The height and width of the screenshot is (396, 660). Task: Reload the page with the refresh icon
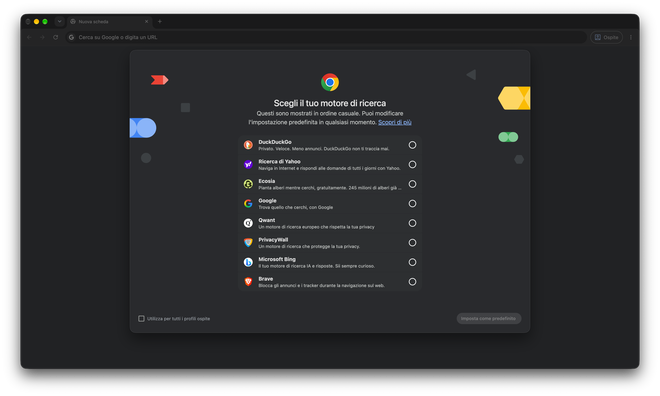tap(55, 37)
